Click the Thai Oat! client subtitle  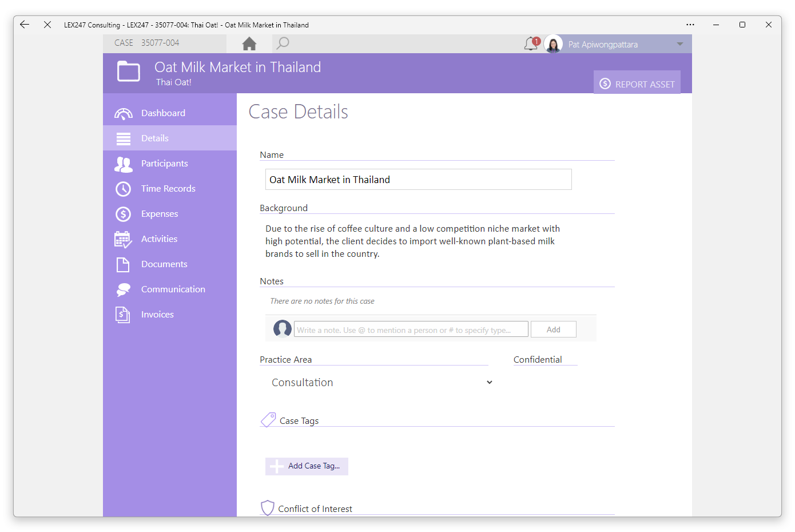174,82
